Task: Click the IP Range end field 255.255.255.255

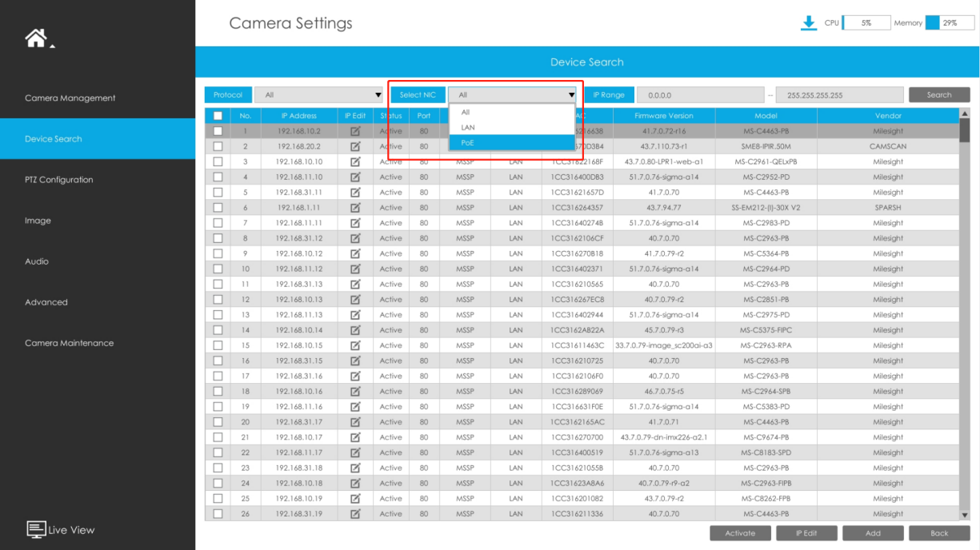Action: (839, 95)
